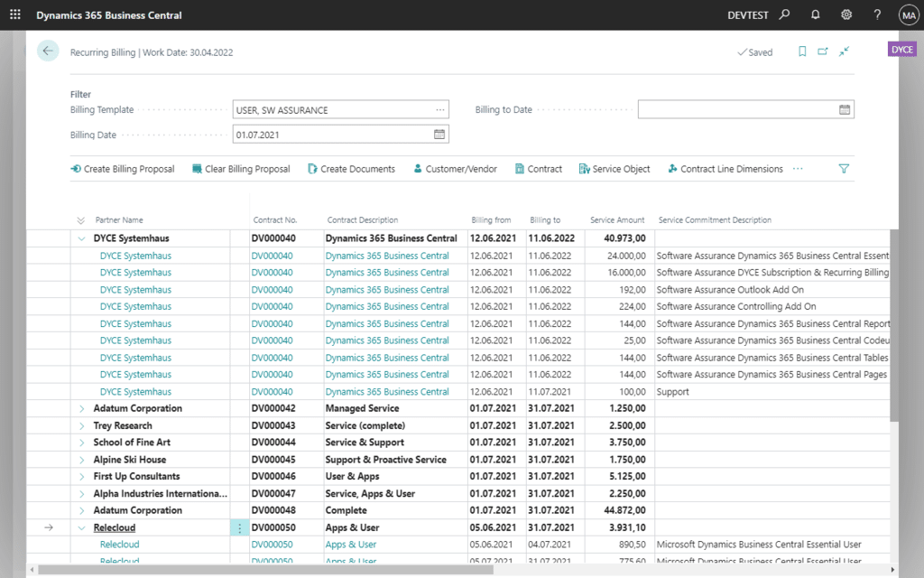Open row options for Relecloud DV000050
The width and height of the screenshot is (924, 578).
[239, 527]
